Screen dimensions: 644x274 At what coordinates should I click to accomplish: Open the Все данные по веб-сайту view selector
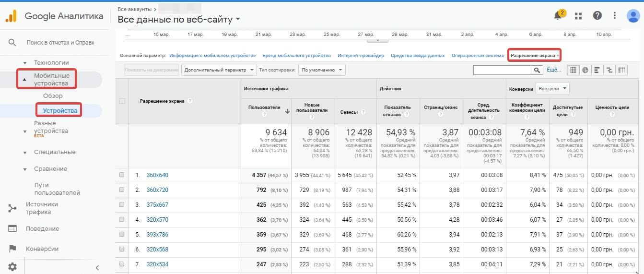[x=179, y=20]
